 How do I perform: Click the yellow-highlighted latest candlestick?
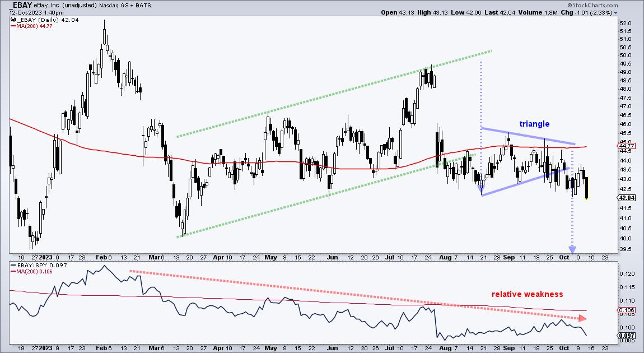pos(586,188)
